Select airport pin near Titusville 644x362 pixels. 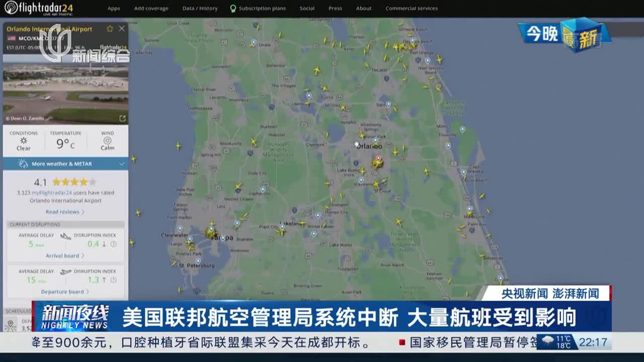(448, 145)
